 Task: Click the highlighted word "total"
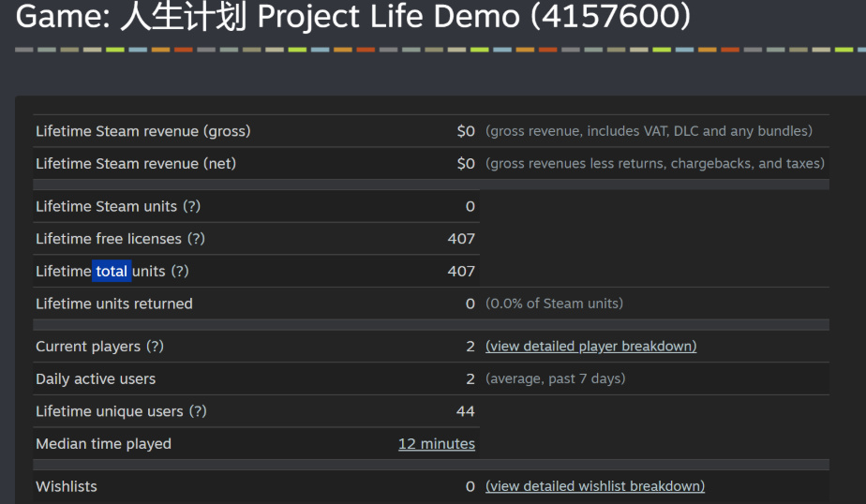pyautogui.click(x=112, y=272)
